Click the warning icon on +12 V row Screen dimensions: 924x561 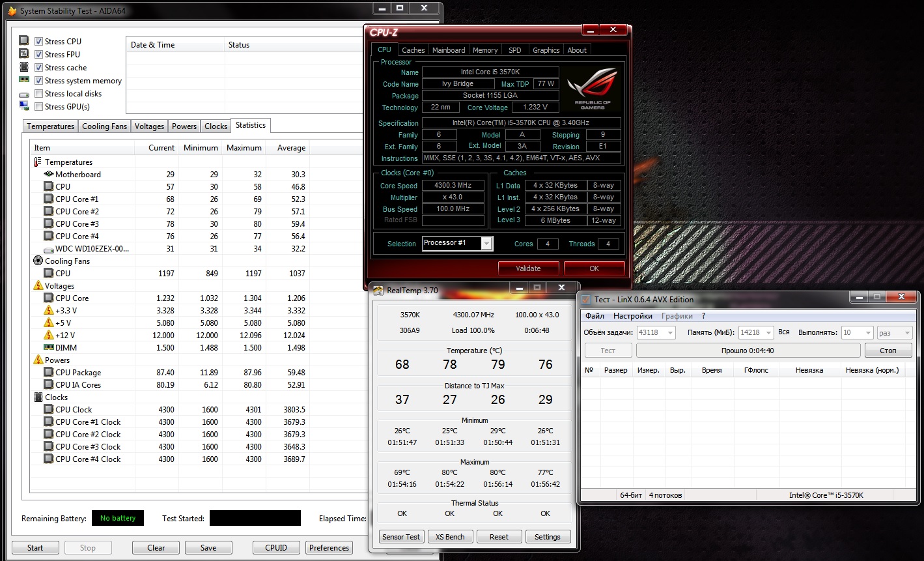49,335
